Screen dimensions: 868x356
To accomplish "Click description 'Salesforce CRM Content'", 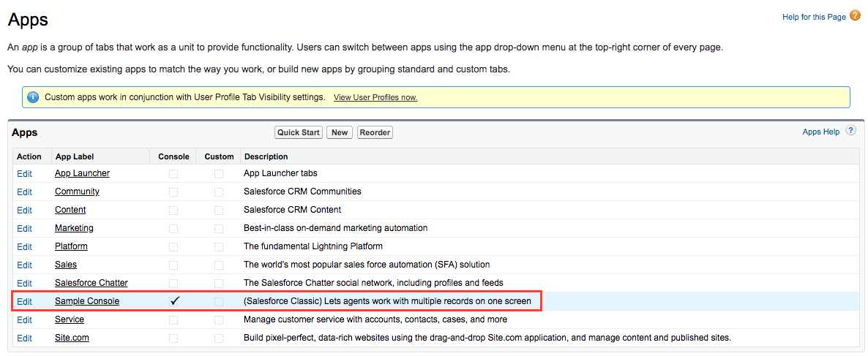I will coord(292,210).
